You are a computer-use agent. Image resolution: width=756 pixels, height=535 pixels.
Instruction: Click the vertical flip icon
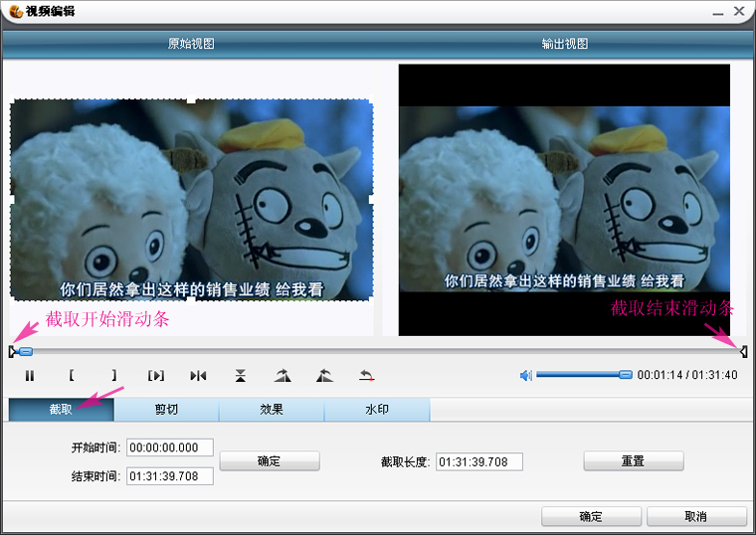tap(241, 376)
